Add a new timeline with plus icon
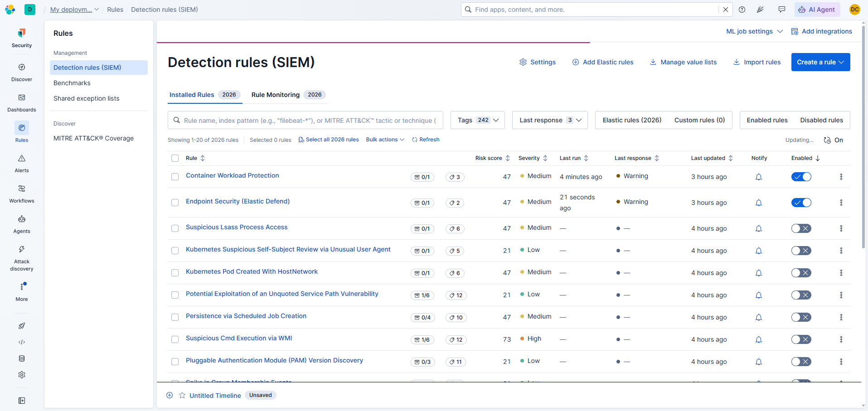Image resolution: width=868 pixels, height=411 pixels. coord(170,395)
